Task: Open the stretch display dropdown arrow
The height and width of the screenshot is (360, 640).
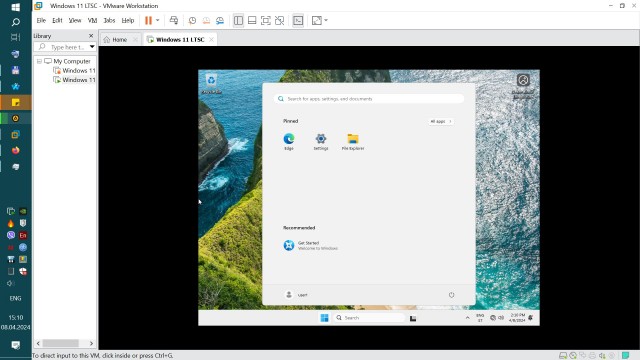Action: tap(326, 20)
